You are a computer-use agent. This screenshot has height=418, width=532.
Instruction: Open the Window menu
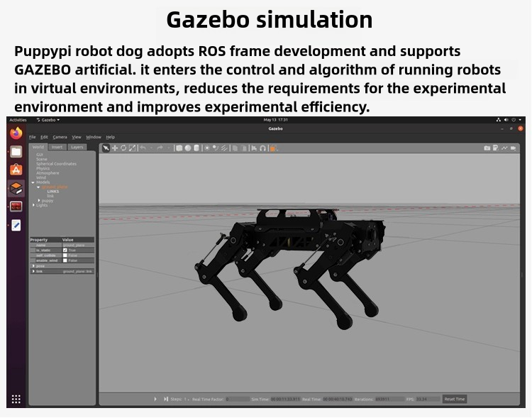(94, 137)
